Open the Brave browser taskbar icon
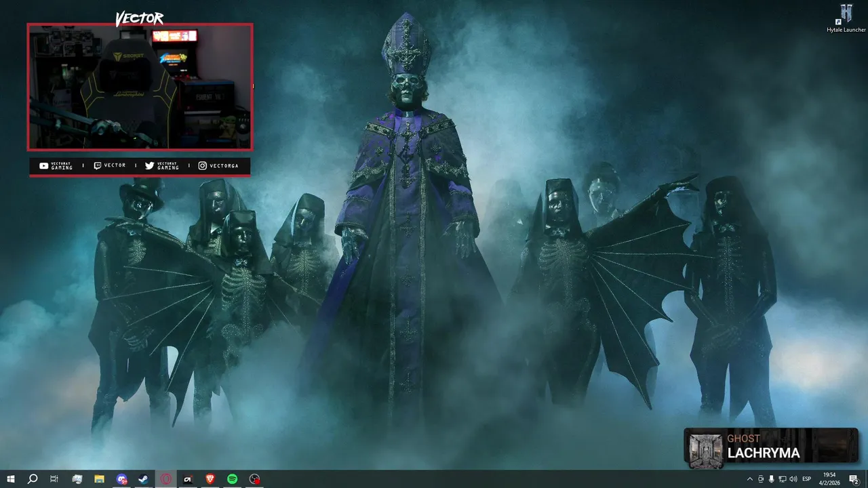The width and height of the screenshot is (868, 488). pos(210,479)
